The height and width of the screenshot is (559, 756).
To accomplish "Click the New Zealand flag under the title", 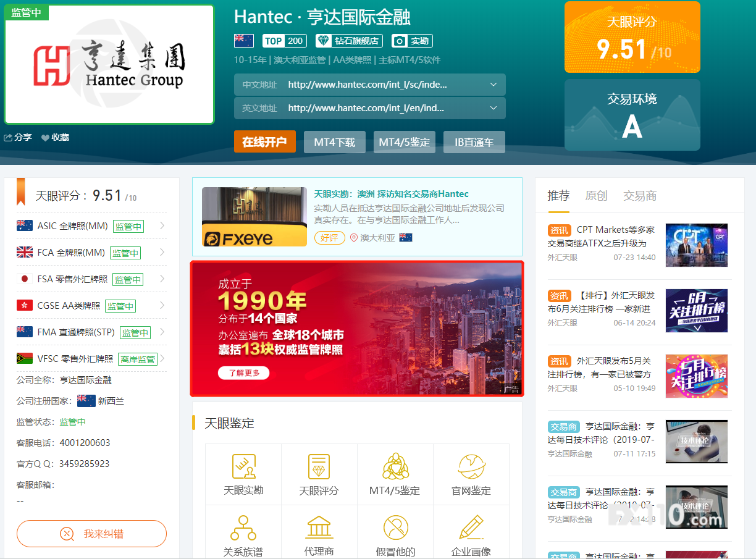I will click(244, 41).
